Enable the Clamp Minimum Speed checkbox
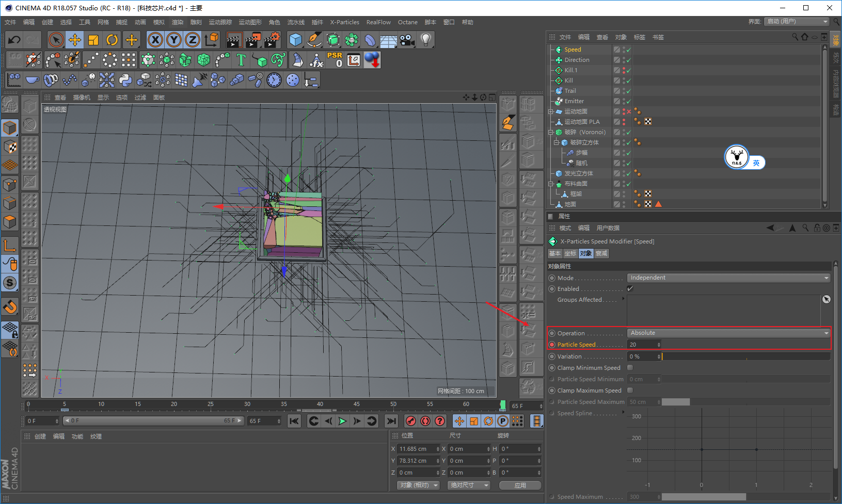The width and height of the screenshot is (842, 504). click(630, 368)
